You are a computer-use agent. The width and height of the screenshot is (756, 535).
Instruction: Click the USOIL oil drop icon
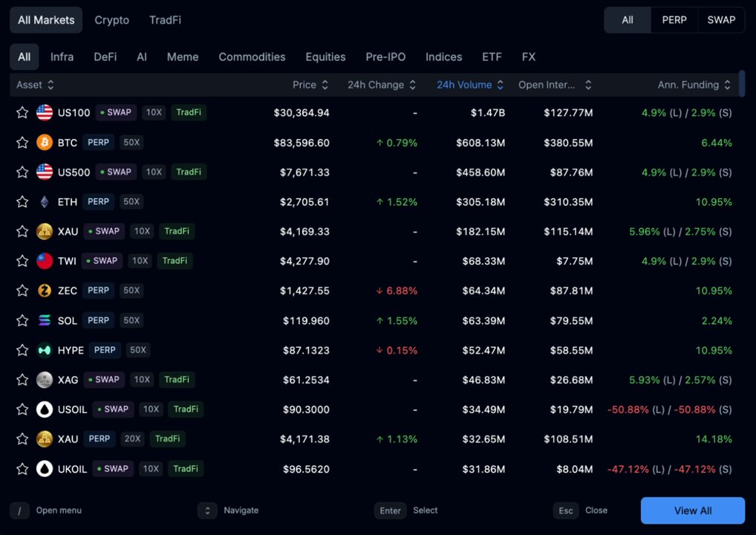(45, 409)
